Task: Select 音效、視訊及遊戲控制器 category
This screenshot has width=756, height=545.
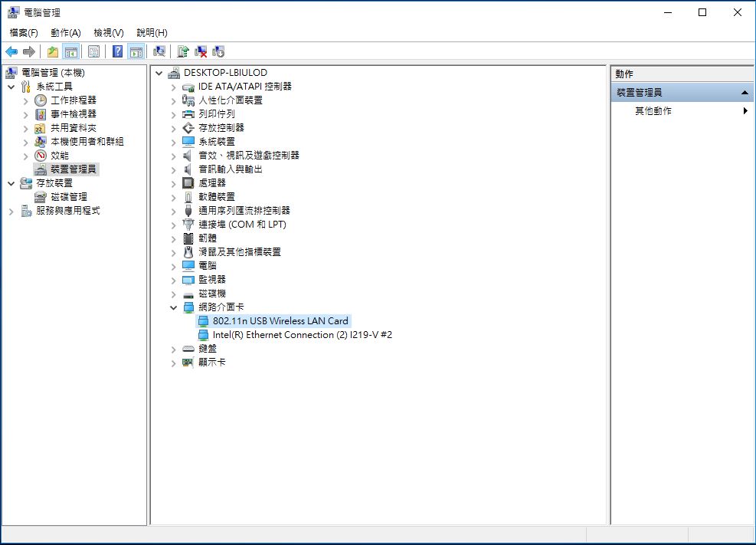Action: coord(249,156)
